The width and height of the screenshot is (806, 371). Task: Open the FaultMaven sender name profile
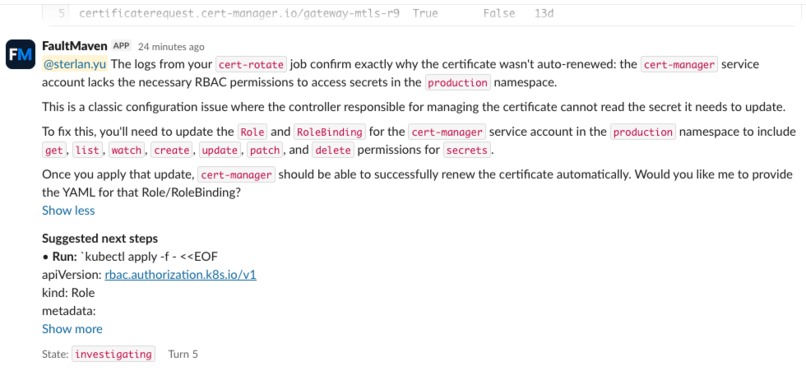click(x=75, y=46)
